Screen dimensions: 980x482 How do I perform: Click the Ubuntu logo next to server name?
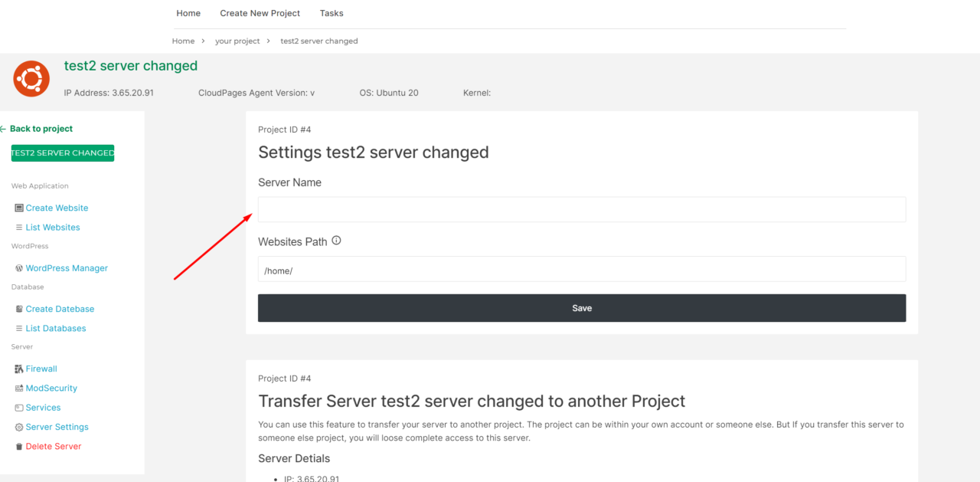(x=31, y=78)
